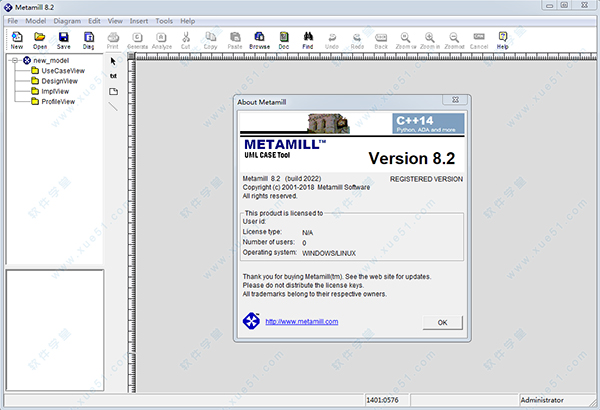Click the Paste toolbar icon
The height and width of the screenshot is (410, 600).
coord(235,40)
